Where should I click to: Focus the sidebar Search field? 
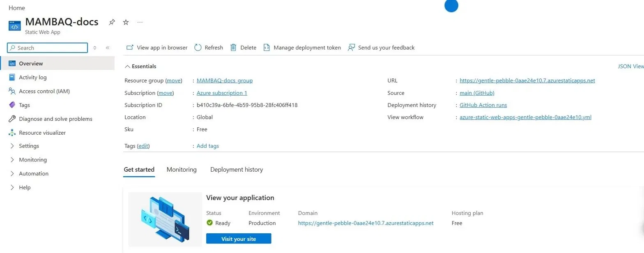47,48
